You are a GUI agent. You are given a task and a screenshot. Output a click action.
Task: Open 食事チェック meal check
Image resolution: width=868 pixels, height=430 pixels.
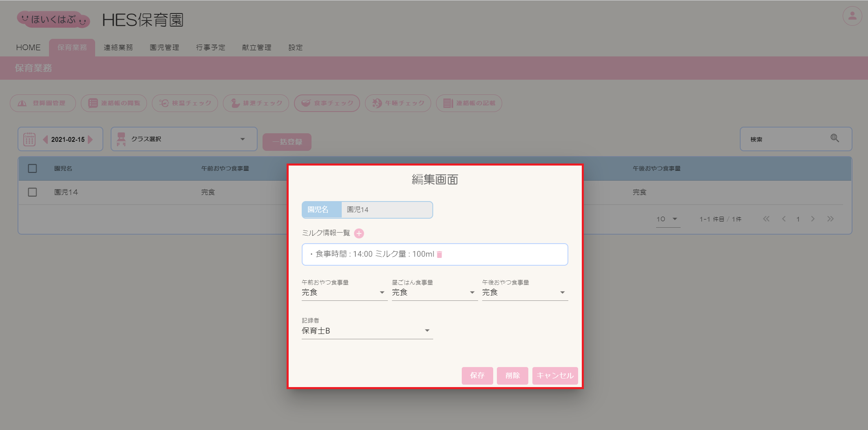pyautogui.click(x=327, y=103)
